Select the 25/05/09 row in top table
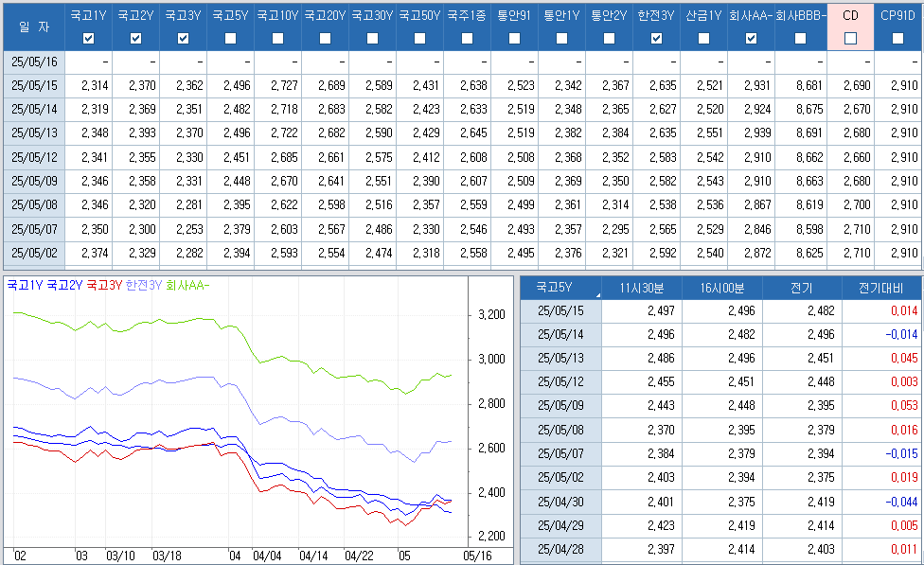924x565 pixels. point(34,180)
